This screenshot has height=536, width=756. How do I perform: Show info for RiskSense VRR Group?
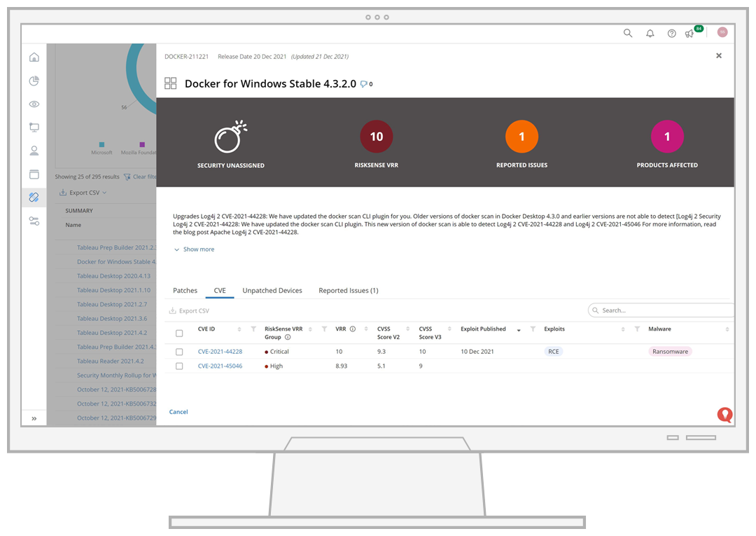pyautogui.click(x=288, y=337)
